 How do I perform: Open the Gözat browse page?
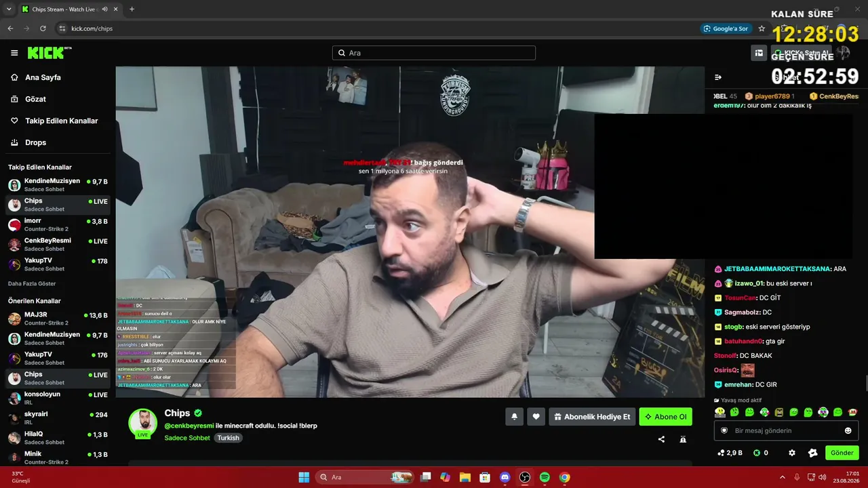pos(35,99)
